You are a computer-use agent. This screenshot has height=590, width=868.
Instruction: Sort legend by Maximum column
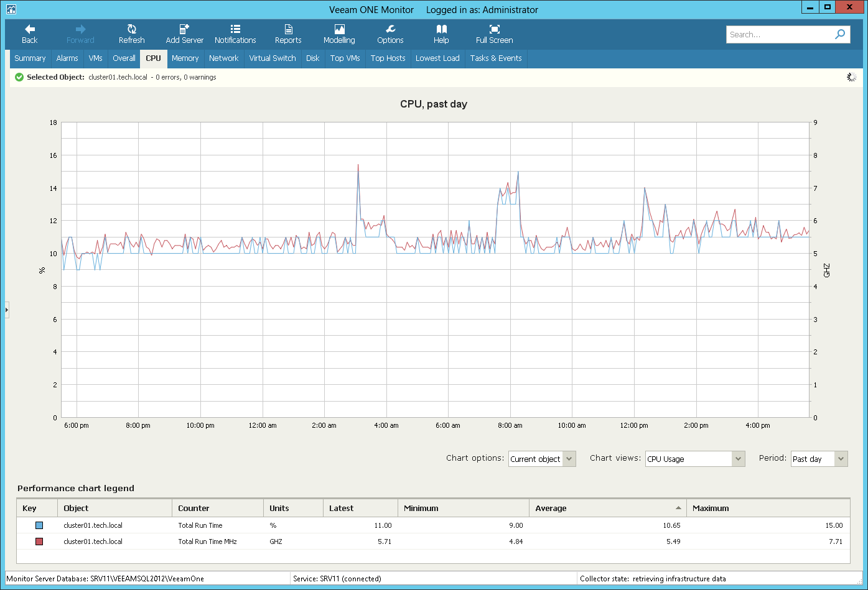pos(768,508)
